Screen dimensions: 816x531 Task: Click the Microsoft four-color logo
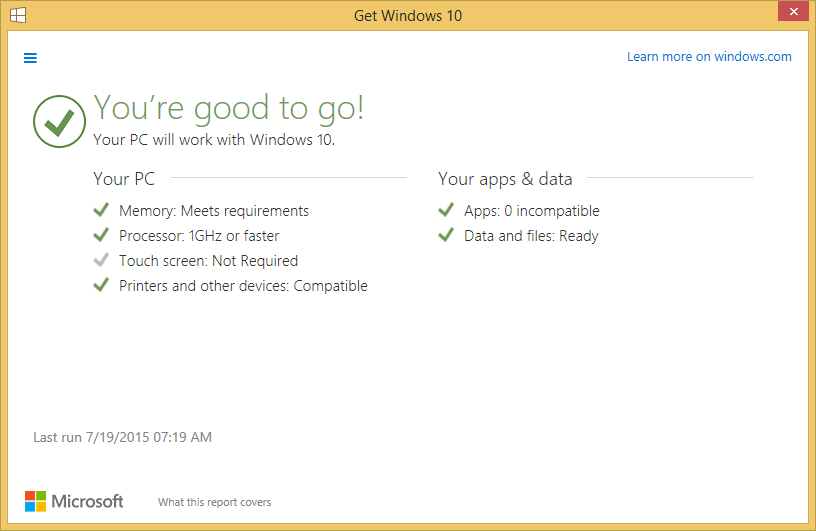(x=35, y=501)
